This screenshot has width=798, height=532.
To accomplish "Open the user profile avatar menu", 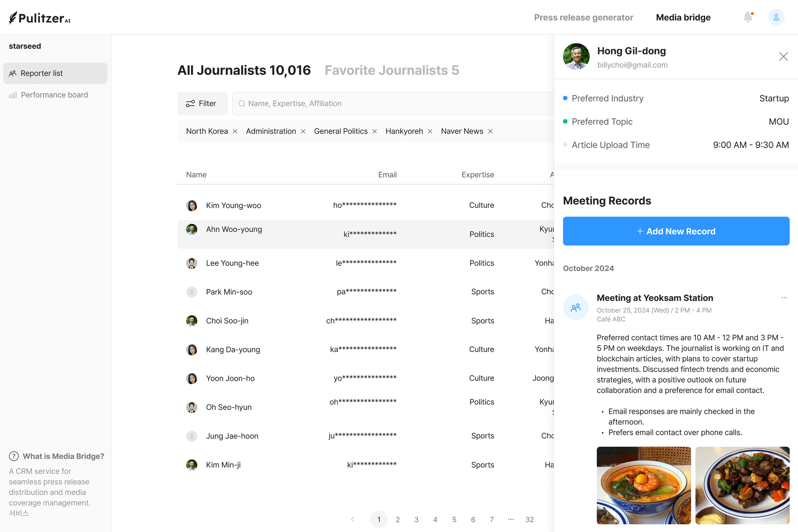I will (x=776, y=17).
